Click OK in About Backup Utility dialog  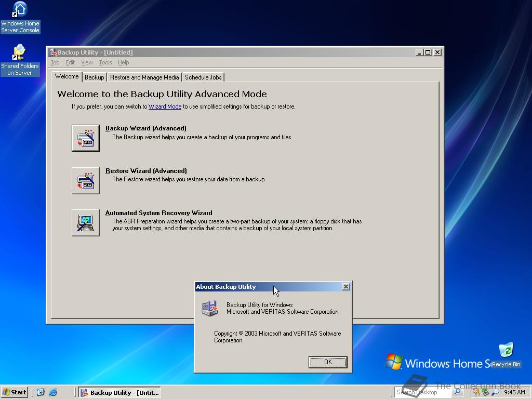pos(328,362)
